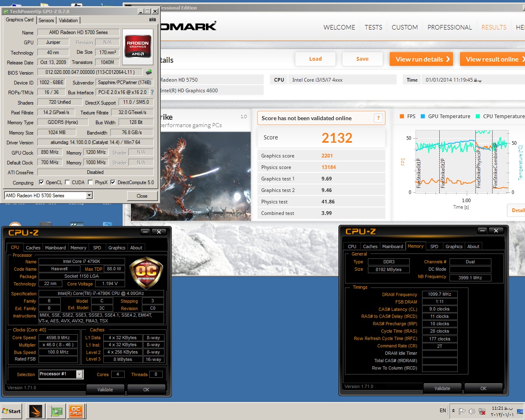
Task: Toggle the CUDA checkbox
Action: pos(68,183)
